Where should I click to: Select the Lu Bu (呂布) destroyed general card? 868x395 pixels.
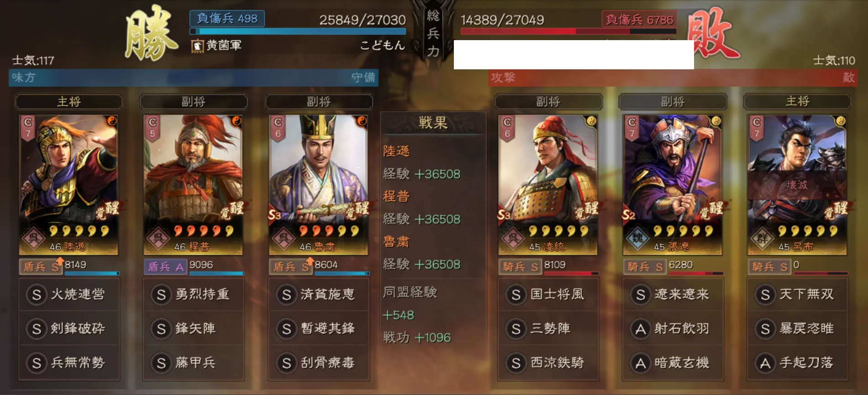(797, 185)
